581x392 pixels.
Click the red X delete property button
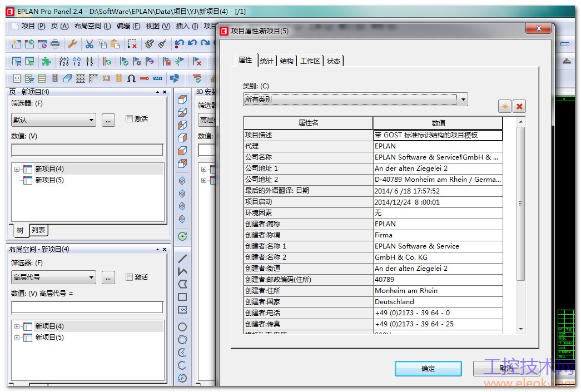click(x=519, y=107)
